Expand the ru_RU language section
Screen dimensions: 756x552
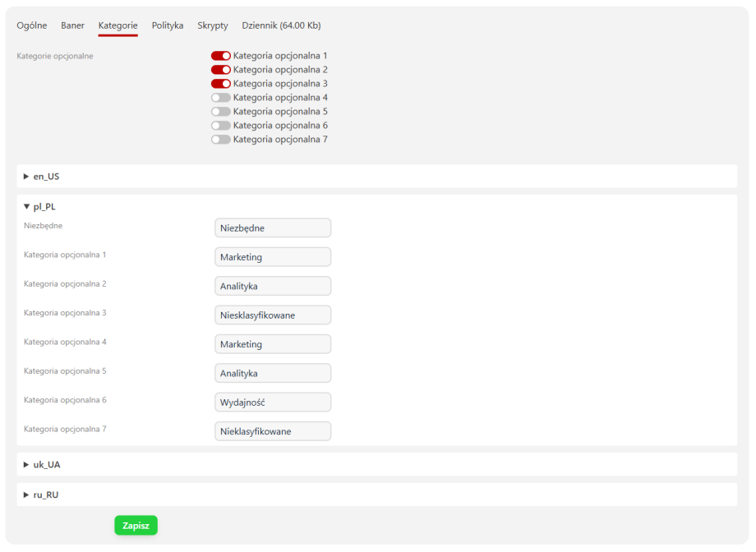pos(46,495)
